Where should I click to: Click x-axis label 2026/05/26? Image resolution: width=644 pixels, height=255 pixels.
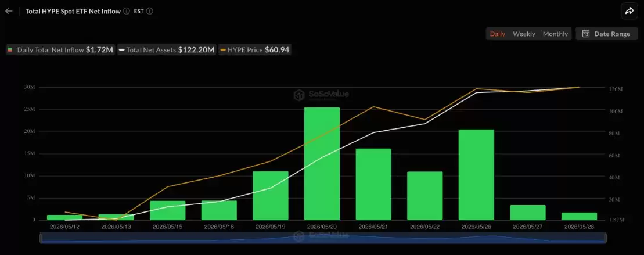pyautogui.click(x=476, y=227)
